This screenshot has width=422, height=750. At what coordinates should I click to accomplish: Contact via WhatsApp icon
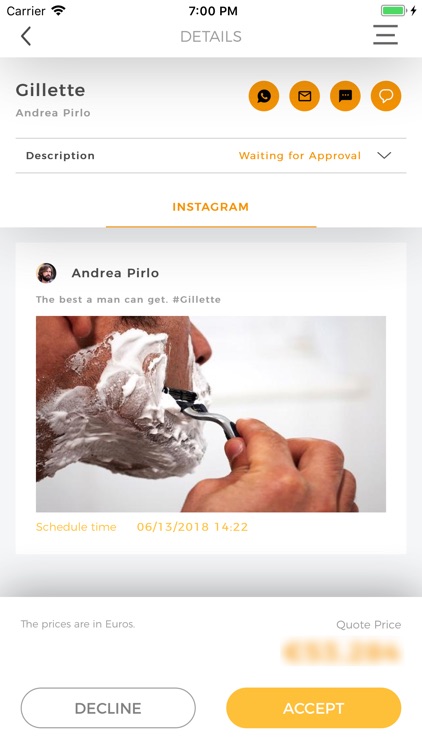[x=264, y=96]
